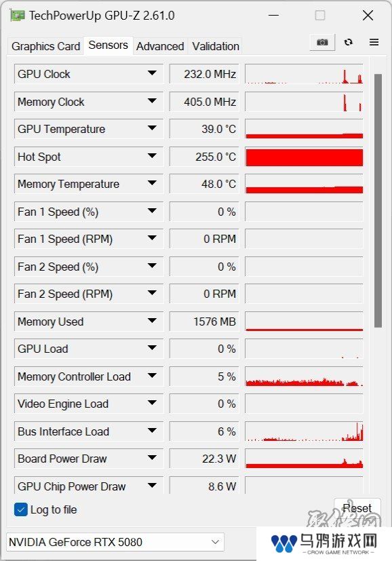Click the GPU Temperature value field 39.0 °C
The image size is (392, 561).
coord(204,129)
